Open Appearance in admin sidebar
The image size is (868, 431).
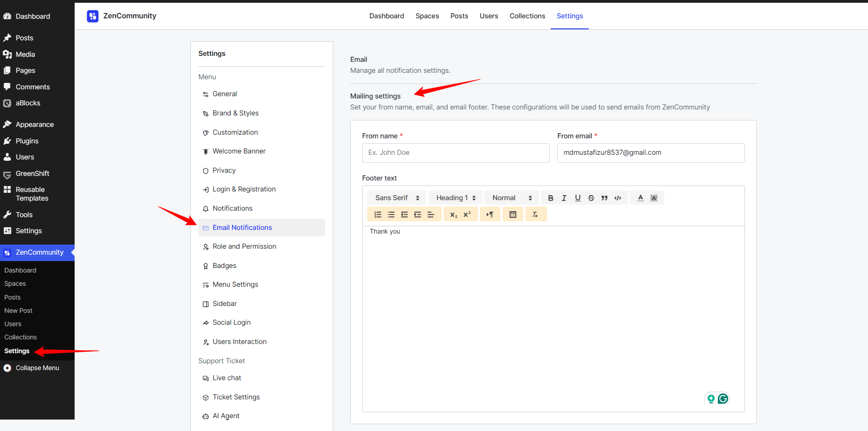37,125
